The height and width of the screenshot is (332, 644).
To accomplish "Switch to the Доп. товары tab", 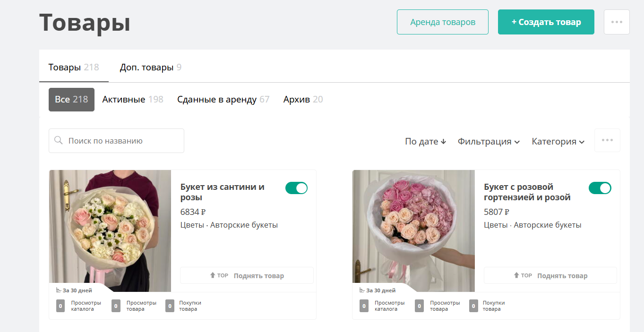I will click(150, 68).
